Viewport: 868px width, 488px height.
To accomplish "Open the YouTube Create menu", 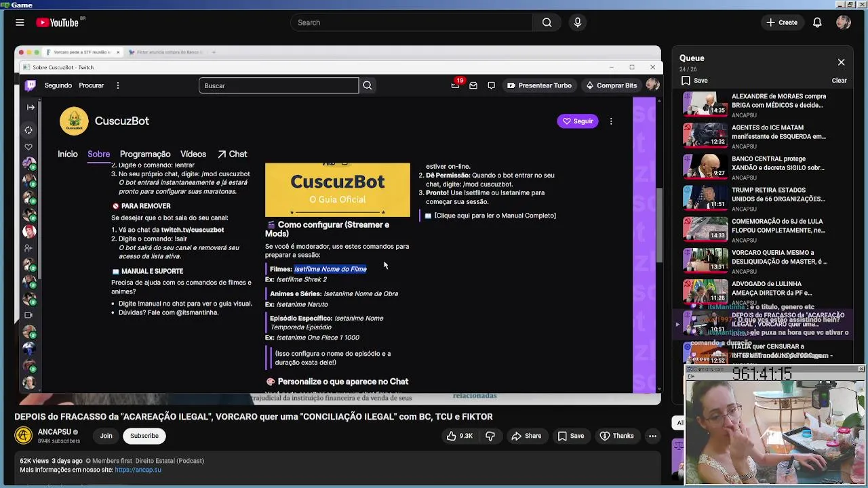I will (782, 22).
